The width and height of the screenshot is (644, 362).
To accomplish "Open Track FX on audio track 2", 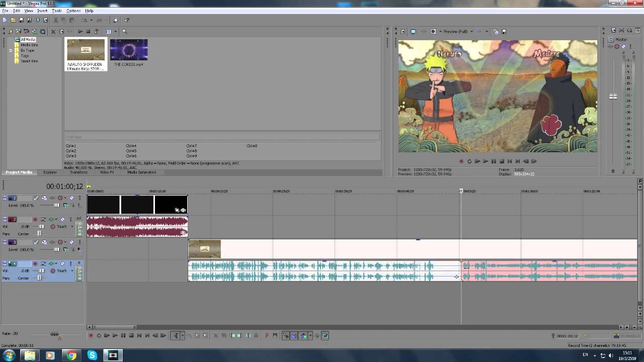I will [x=51, y=219].
